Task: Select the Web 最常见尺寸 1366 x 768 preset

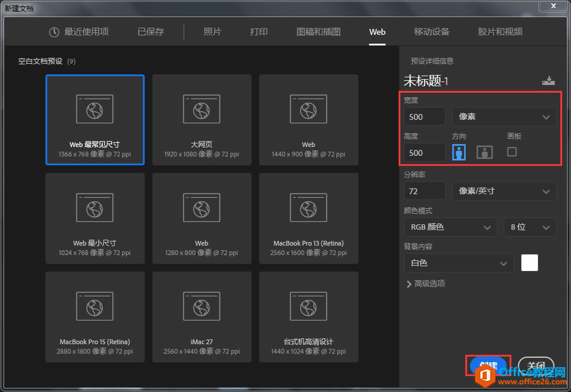Action: pos(95,120)
